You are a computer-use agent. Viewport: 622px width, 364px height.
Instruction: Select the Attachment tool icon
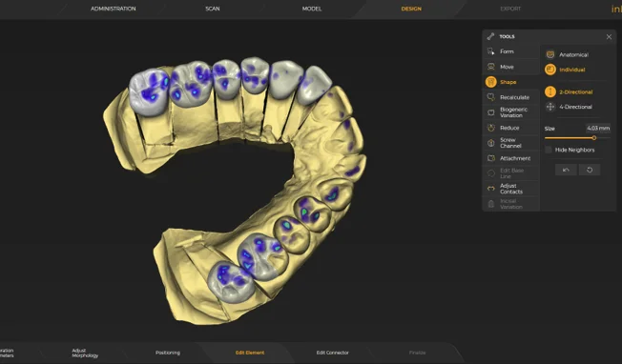pos(490,158)
